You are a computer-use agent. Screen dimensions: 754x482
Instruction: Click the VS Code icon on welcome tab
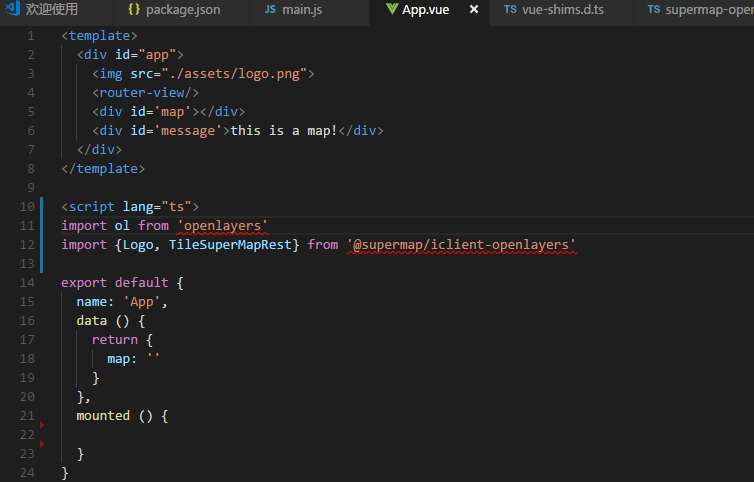[x=13, y=8]
